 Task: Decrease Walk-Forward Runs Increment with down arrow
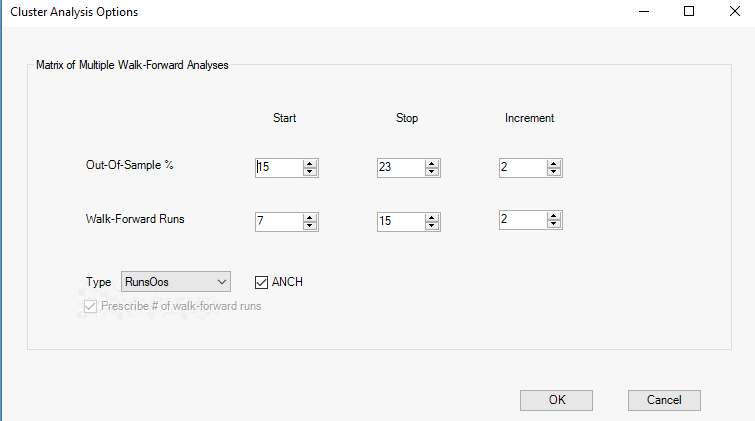click(554, 224)
